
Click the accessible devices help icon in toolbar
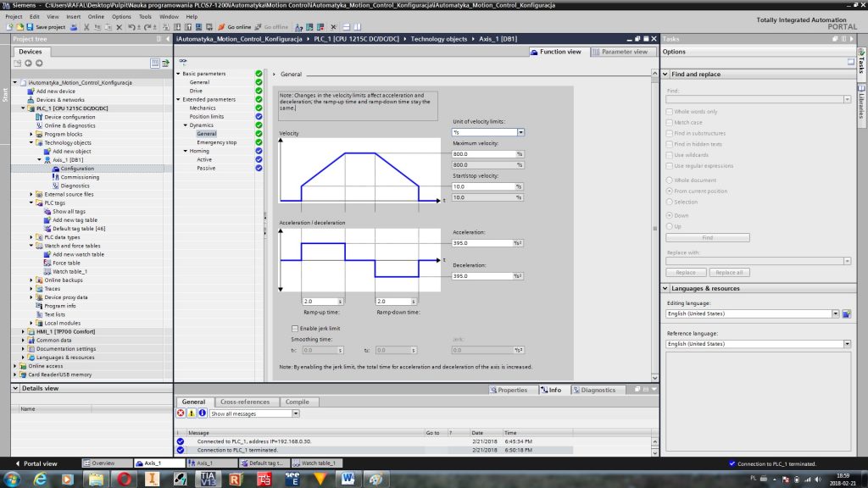point(299,26)
